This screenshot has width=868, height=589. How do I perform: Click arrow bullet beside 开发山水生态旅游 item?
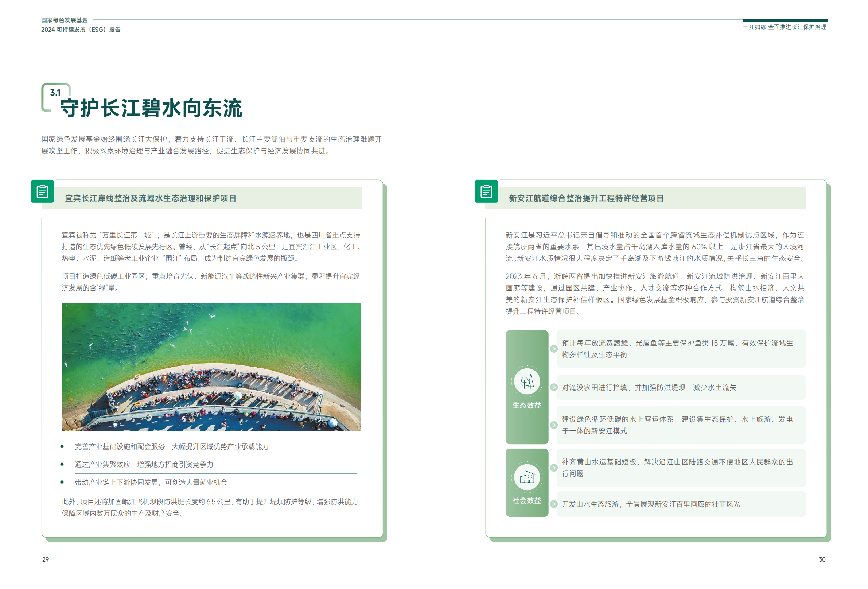(x=553, y=504)
